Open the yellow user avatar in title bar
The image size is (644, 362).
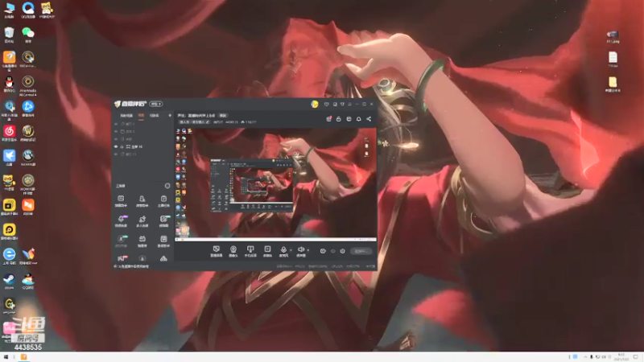[315, 105]
